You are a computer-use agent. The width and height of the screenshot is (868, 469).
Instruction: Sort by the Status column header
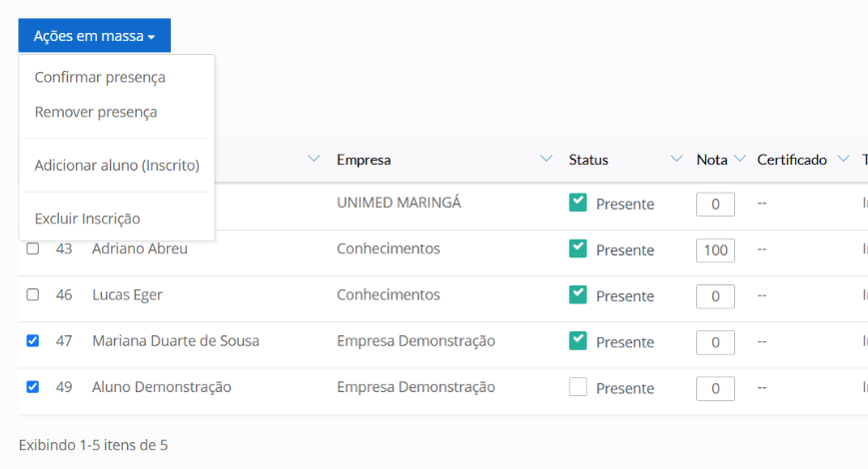coord(588,160)
